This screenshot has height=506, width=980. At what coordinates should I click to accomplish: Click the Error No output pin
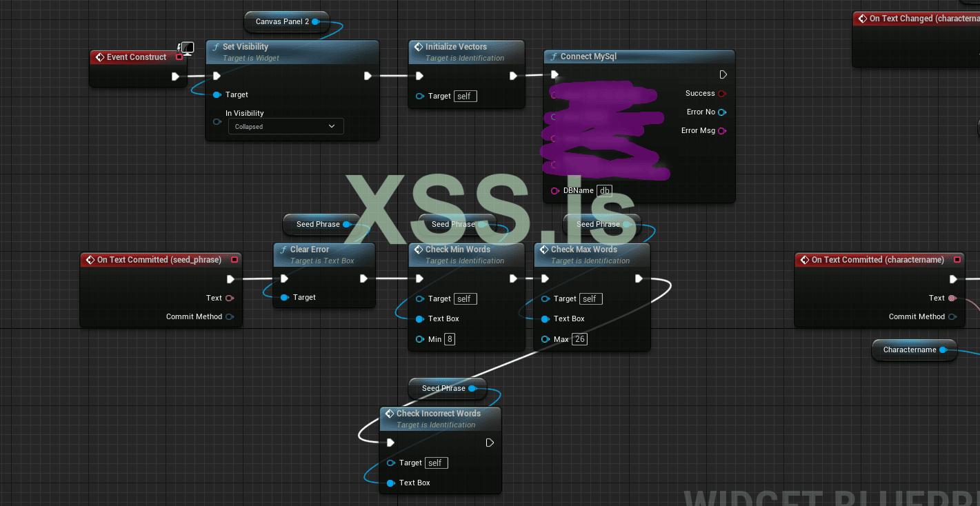[722, 112]
